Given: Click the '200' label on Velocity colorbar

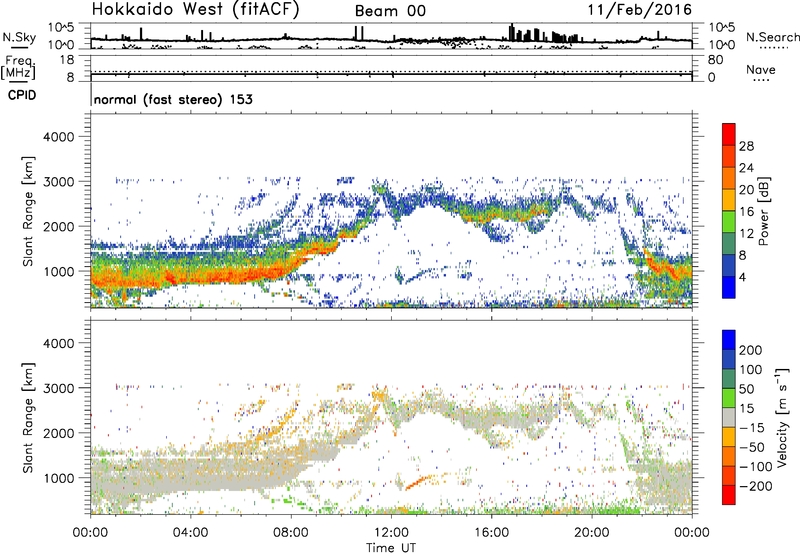Looking at the screenshot, I should tap(751, 350).
